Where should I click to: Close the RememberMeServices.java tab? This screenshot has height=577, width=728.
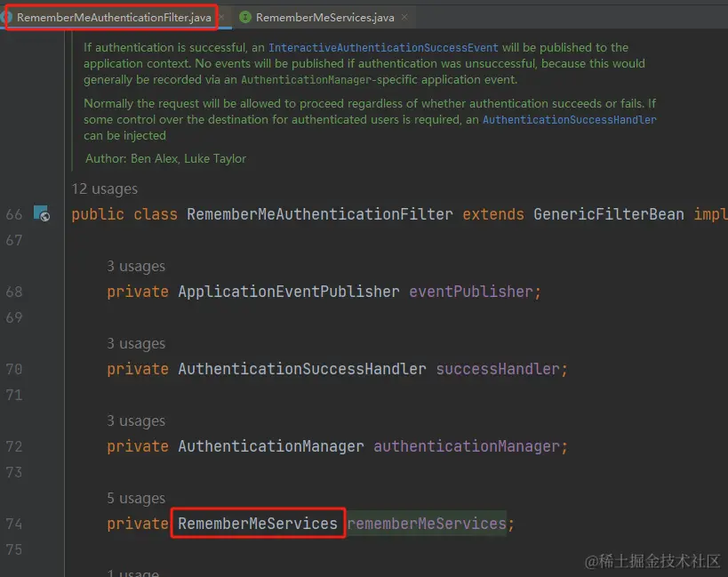coord(404,17)
